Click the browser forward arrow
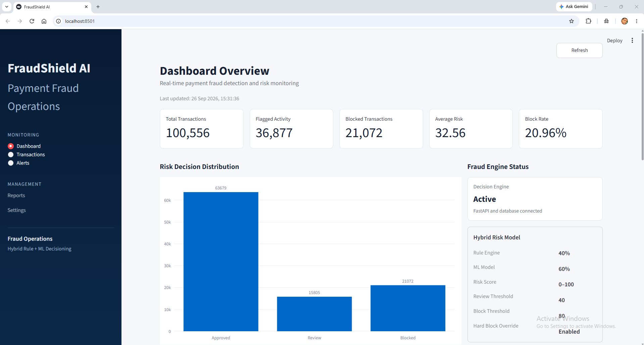Image resolution: width=644 pixels, height=345 pixels. click(20, 21)
